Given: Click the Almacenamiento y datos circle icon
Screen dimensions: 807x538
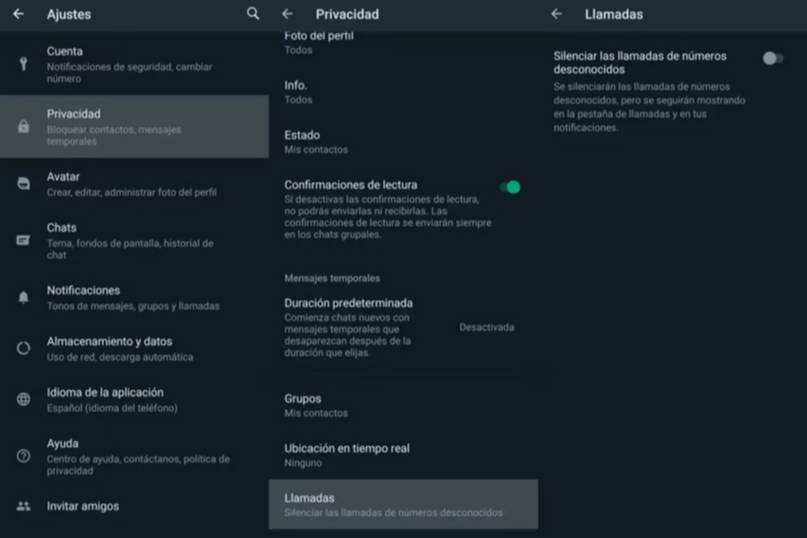Looking at the screenshot, I should [24, 348].
